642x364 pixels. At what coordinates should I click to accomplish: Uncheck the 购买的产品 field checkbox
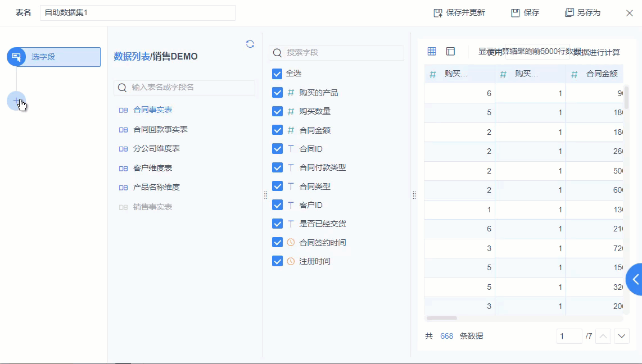tap(277, 93)
